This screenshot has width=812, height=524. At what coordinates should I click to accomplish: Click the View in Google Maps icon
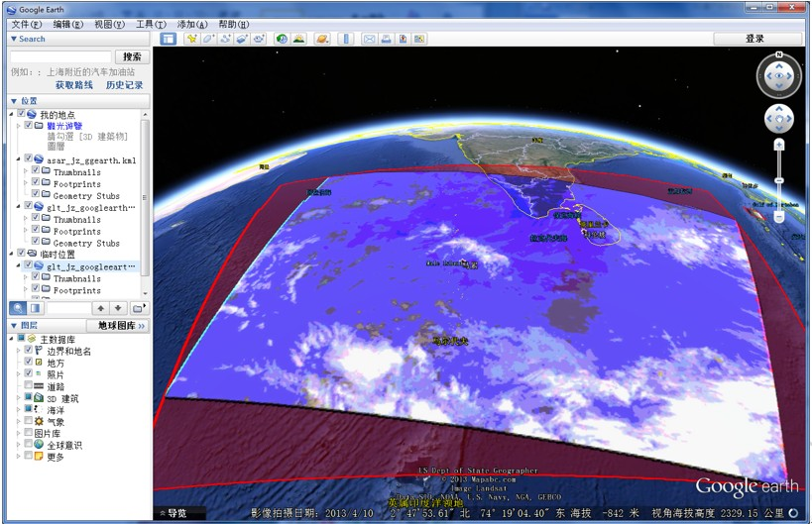click(x=419, y=39)
